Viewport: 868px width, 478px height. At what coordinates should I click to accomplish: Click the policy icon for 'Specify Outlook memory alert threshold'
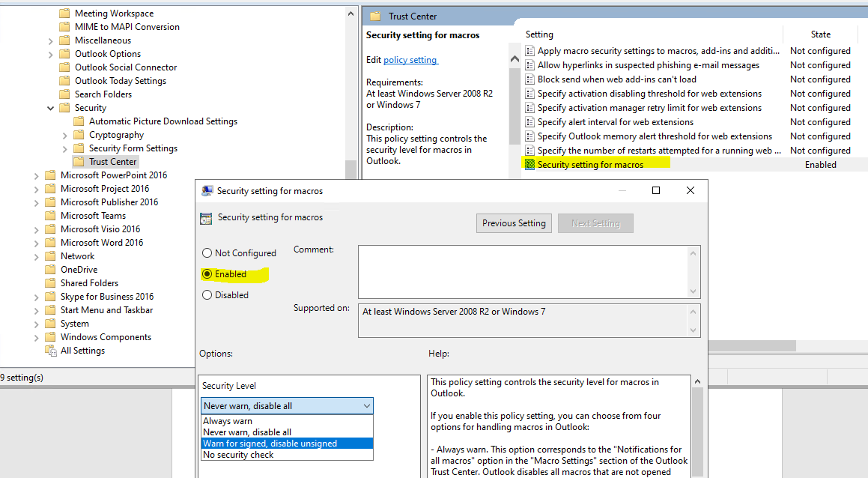tap(529, 136)
